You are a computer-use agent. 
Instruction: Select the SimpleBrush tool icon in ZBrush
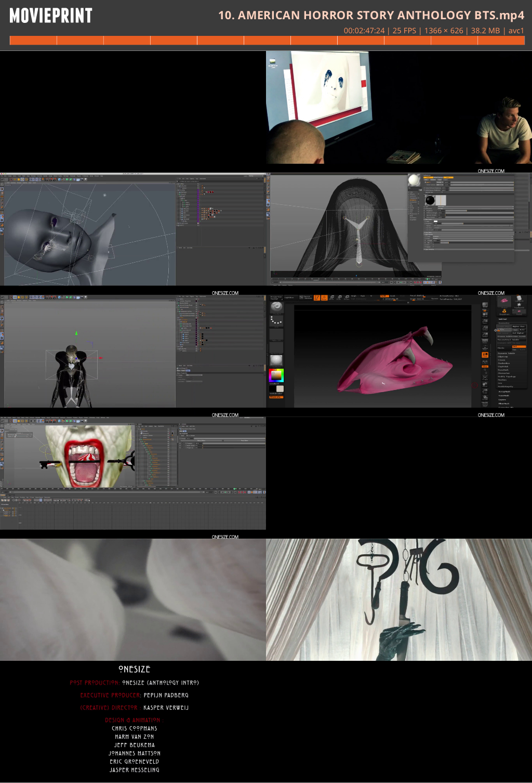point(504,311)
